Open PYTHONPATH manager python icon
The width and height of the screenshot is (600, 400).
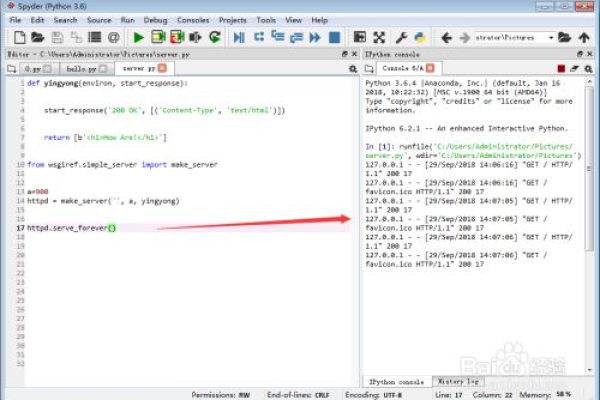click(x=420, y=38)
